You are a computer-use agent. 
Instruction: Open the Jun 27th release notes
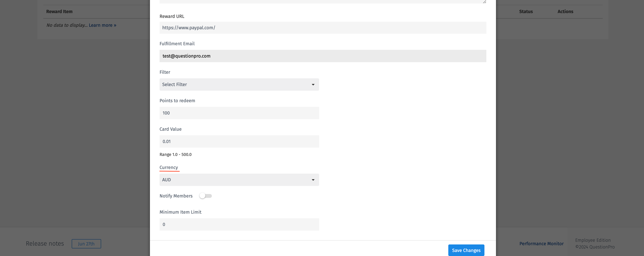point(86,243)
